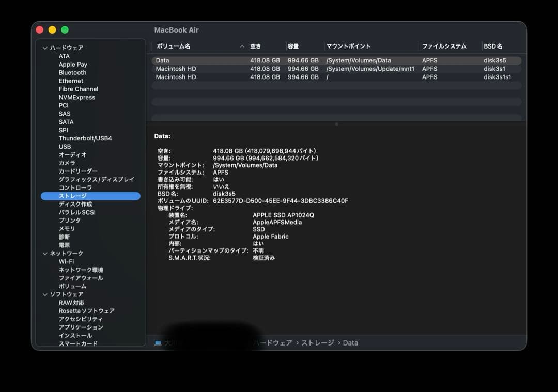Select the Data volume row
Image resolution: width=558 pixels, height=392 pixels.
pos(336,60)
